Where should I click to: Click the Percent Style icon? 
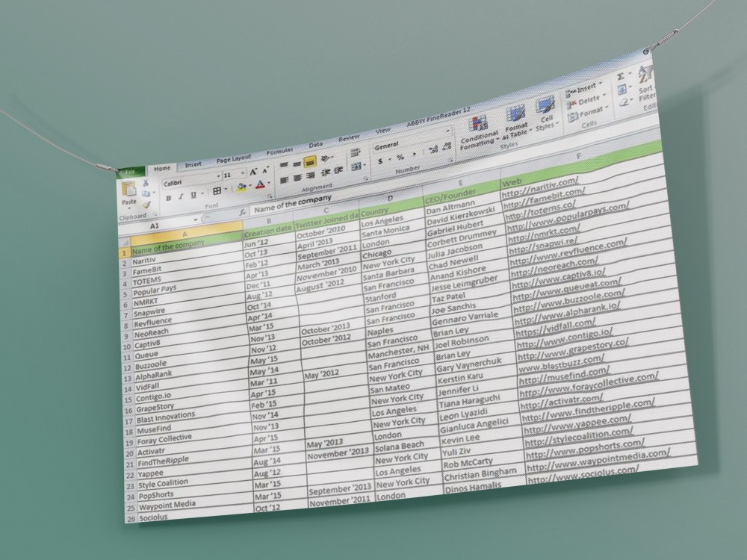click(400, 157)
